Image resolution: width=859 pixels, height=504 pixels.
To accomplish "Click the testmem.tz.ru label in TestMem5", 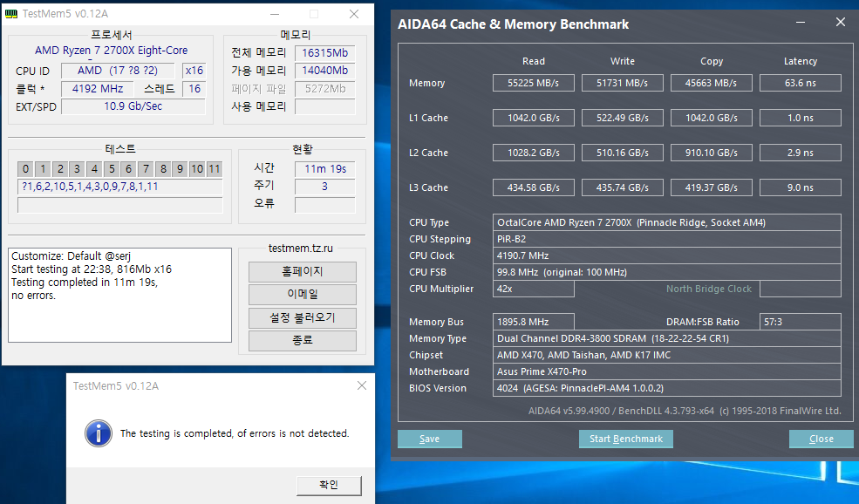I will click(301, 249).
